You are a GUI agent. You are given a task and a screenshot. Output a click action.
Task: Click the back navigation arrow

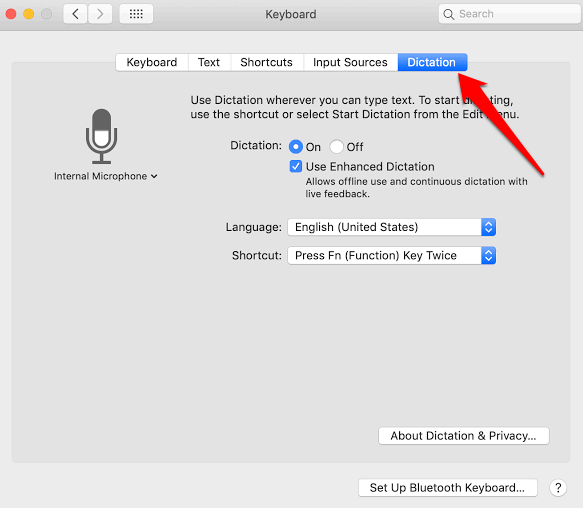pos(75,14)
